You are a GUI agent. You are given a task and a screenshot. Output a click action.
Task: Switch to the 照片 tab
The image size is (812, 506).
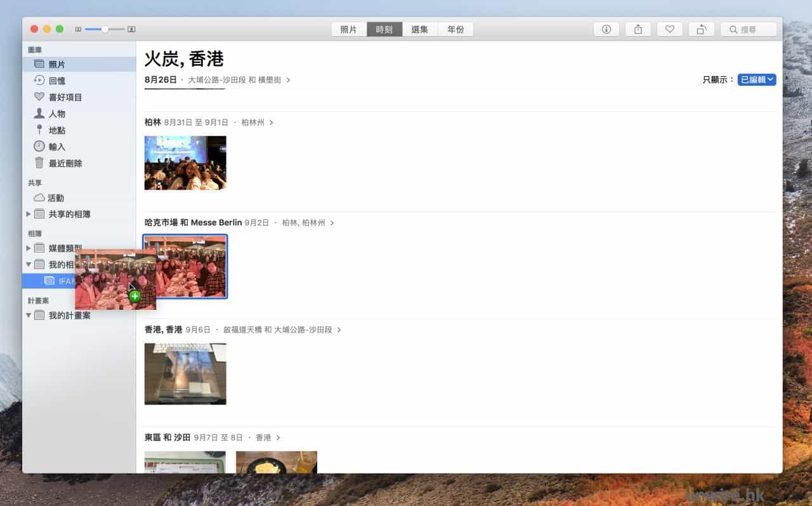348,29
